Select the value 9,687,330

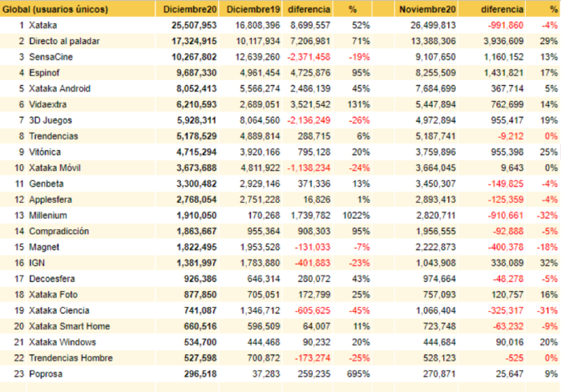point(196,73)
